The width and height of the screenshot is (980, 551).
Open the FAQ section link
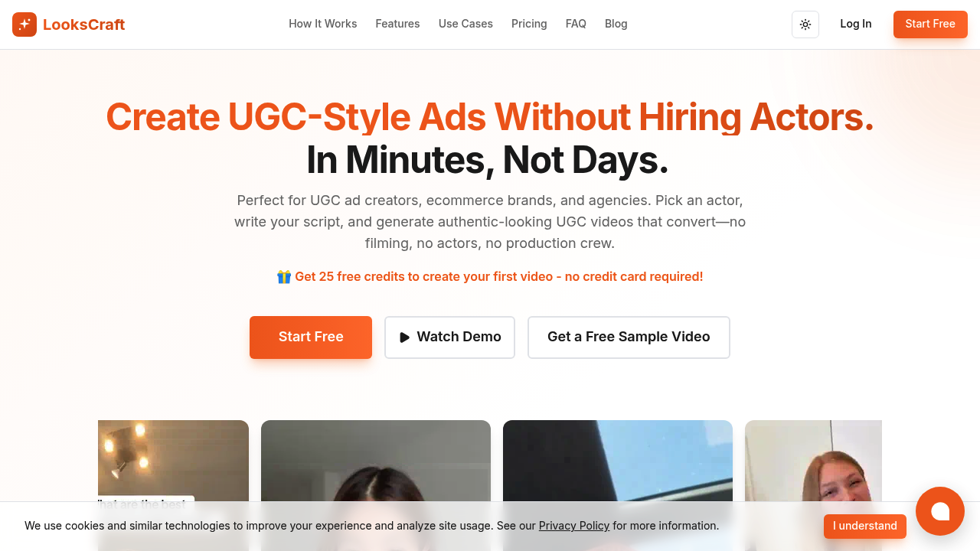(576, 24)
